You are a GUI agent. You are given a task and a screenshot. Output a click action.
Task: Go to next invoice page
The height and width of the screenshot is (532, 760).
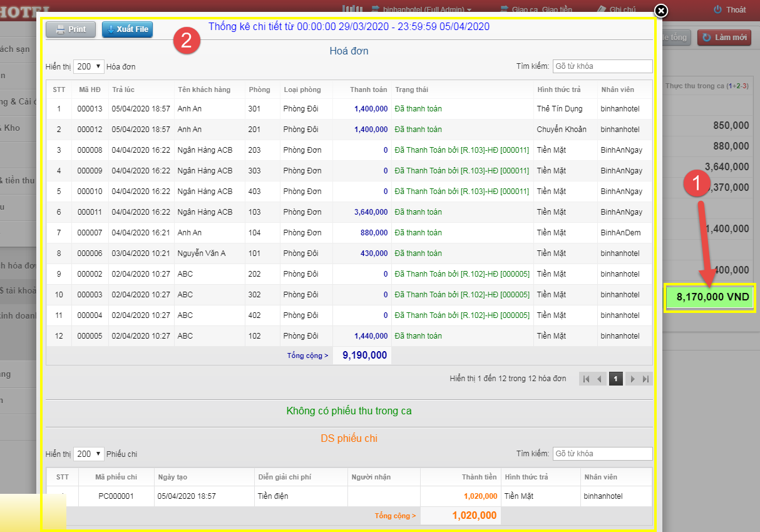coord(632,379)
